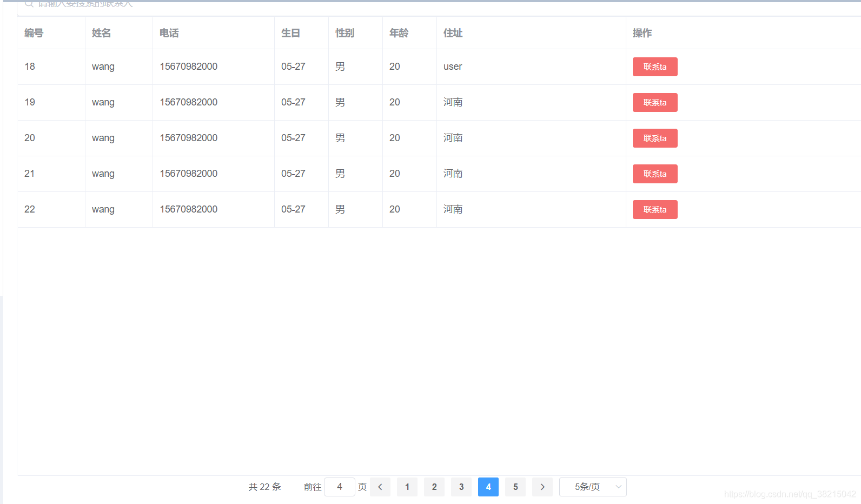Jump to page 5
The width and height of the screenshot is (861, 504).
[515, 487]
